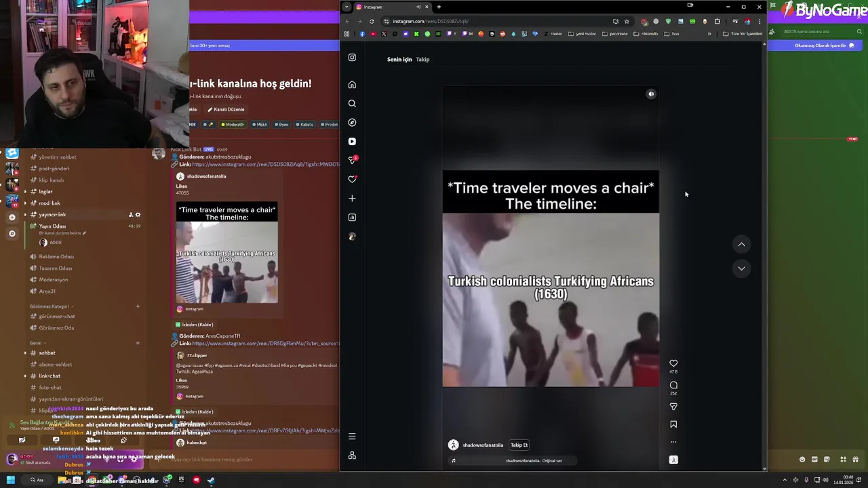Follow shadowsofanatolia with Takip Et

click(x=519, y=445)
